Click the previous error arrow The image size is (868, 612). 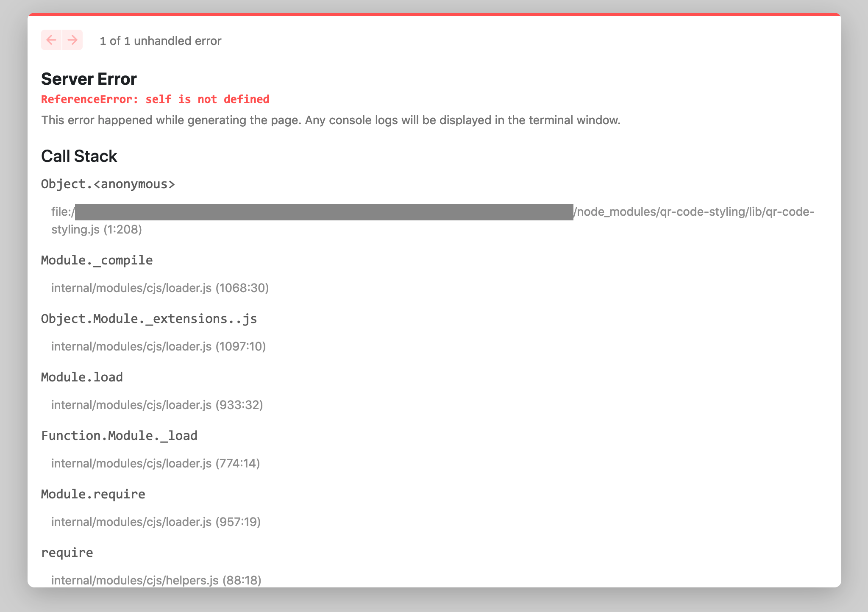pos(52,40)
